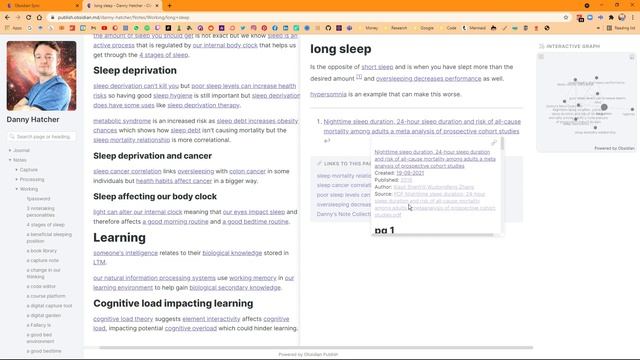
Task: Open a new browser tab with plus icon
Action: point(169,6)
